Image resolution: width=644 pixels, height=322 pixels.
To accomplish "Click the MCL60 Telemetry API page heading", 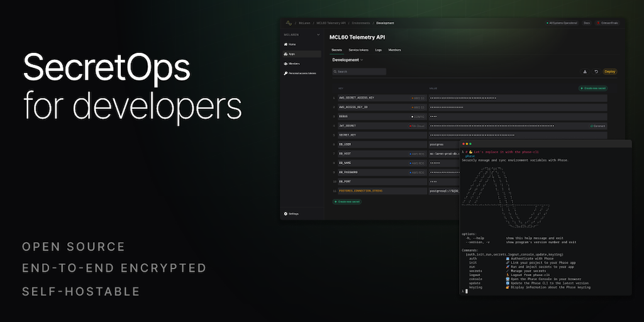I will 357,37.
